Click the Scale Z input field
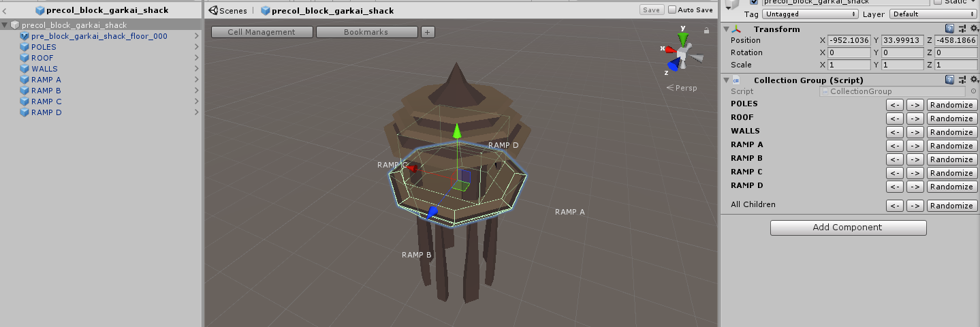The image size is (980, 327). (x=957, y=65)
